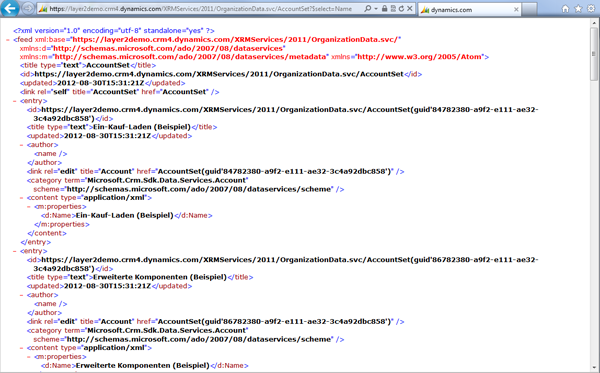This screenshot has width=600, height=373.
Task: Close the dynamics.com tab
Action: tap(516, 10)
